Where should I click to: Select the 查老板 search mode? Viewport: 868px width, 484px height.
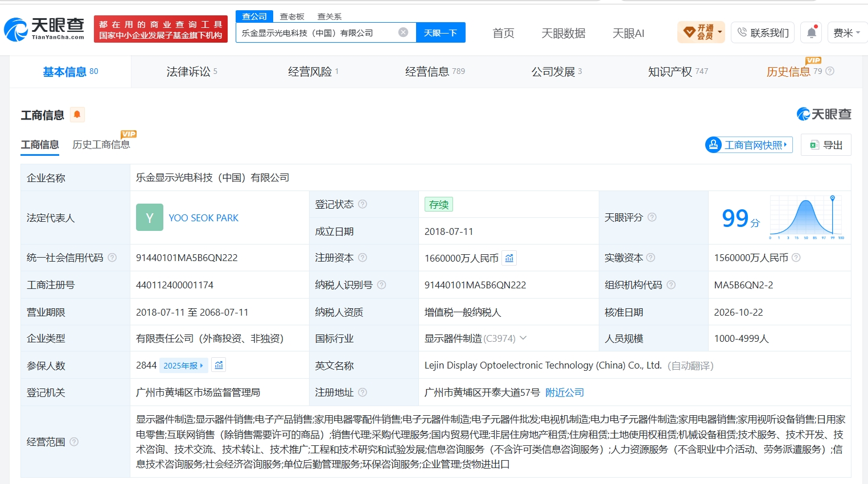click(x=292, y=16)
